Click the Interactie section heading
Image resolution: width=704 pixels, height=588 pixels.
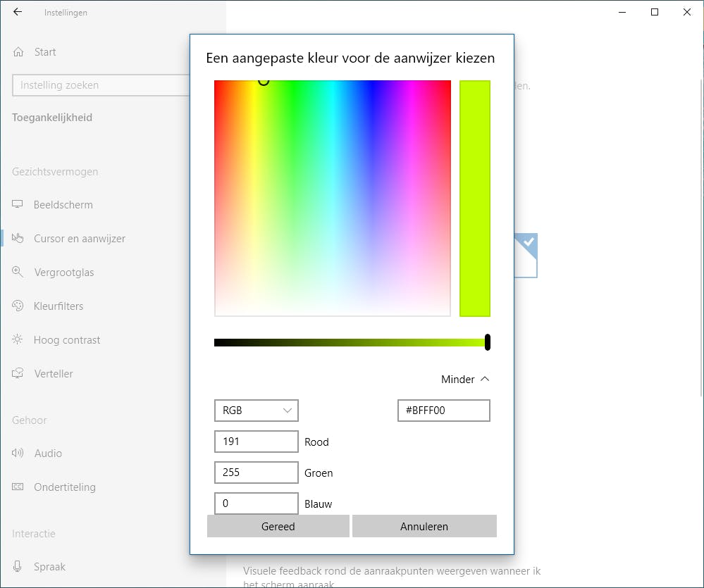click(34, 534)
